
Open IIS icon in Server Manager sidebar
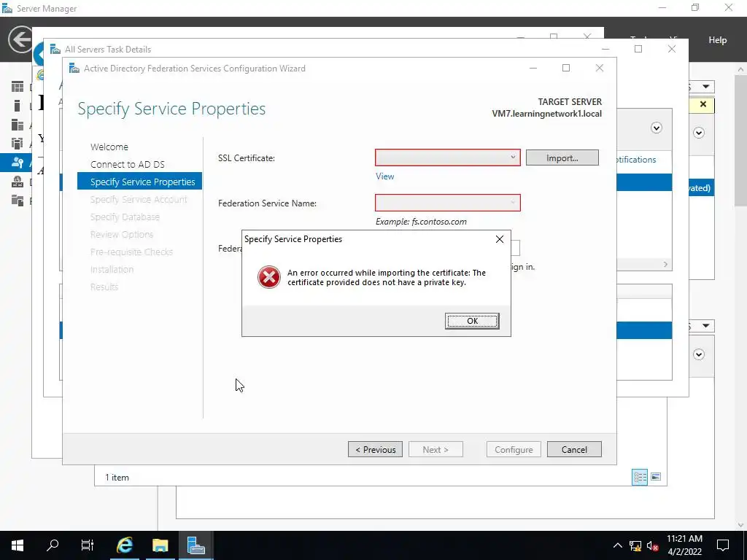pyautogui.click(x=18, y=182)
